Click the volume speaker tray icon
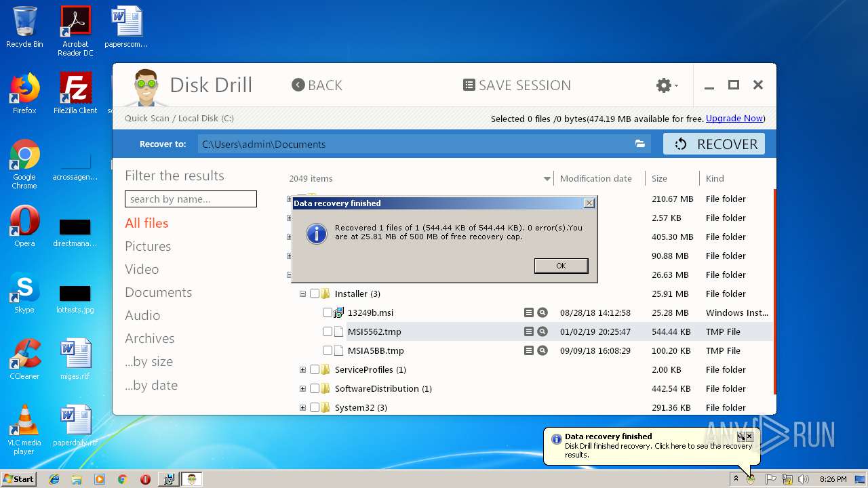The width and height of the screenshot is (868, 488). [x=804, y=479]
